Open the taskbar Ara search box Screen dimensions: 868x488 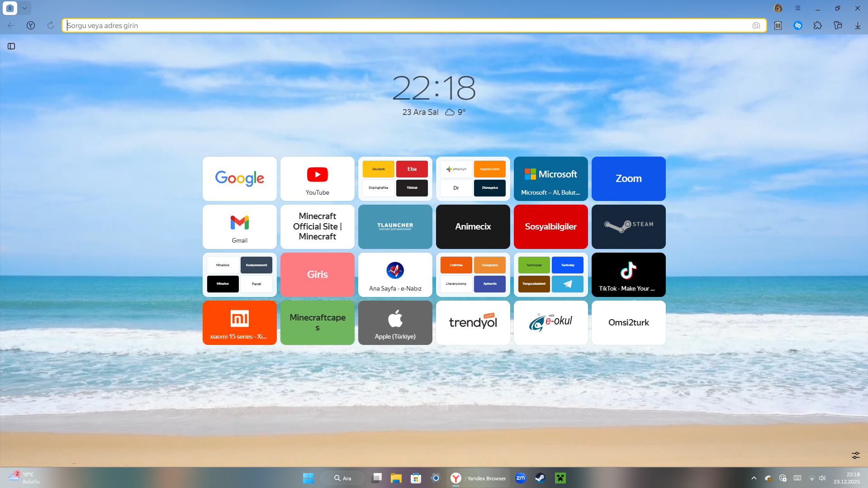point(343,478)
